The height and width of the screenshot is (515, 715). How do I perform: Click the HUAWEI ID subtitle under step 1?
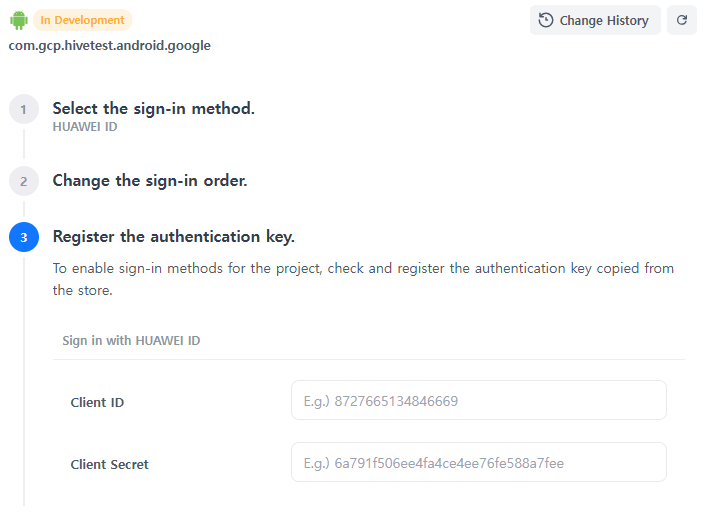tap(85, 127)
